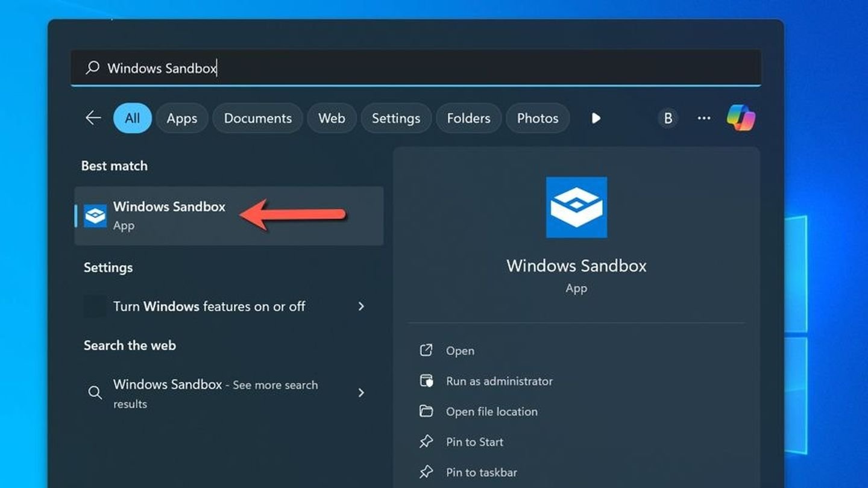Click the web search magnifier icon
Image resolution: width=868 pixels, height=488 pixels.
pos(95,393)
